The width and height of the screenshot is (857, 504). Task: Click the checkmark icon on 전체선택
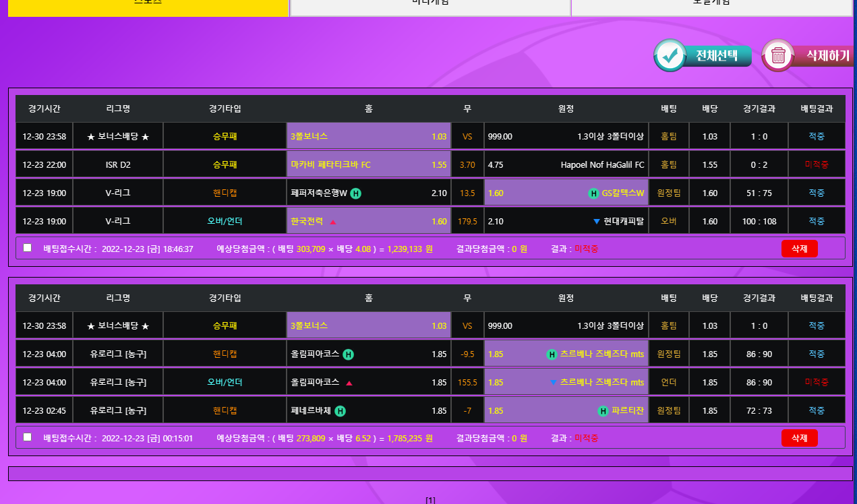pyautogui.click(x=670, y=56)
